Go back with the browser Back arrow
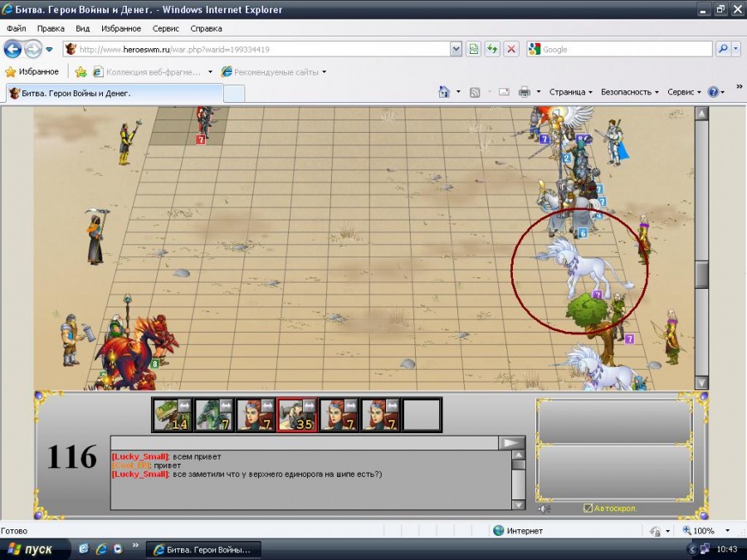The width and height of the screenshot is (747, 560). click(x=12, y=49)
